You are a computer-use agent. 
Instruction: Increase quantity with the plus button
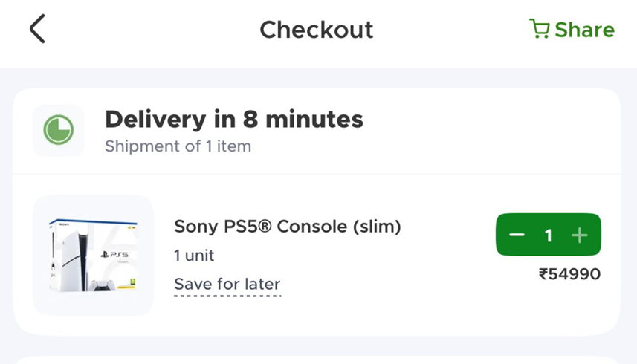coord(580,235)
